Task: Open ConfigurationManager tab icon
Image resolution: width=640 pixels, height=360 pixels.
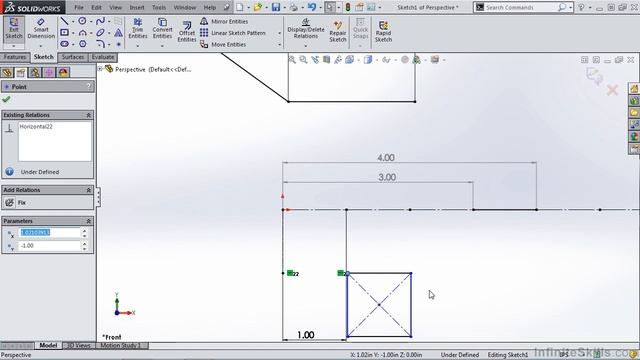Action: click(35, 73)
